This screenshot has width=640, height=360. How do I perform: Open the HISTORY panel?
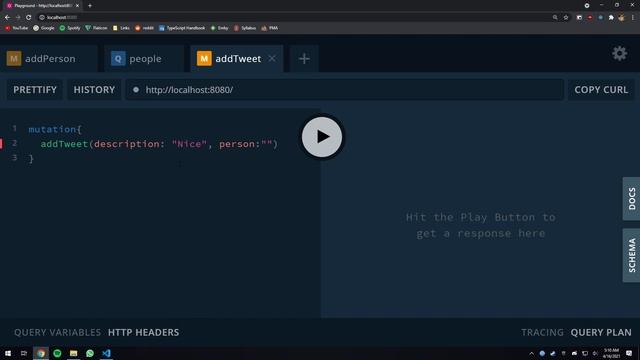[x=94, y=90]
